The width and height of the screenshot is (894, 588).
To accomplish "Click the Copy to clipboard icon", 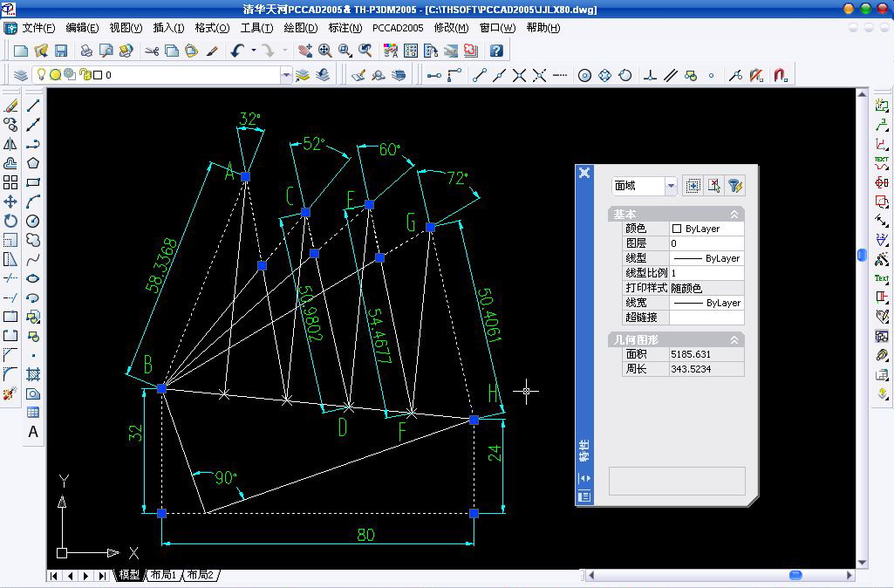I will [172, 51].
